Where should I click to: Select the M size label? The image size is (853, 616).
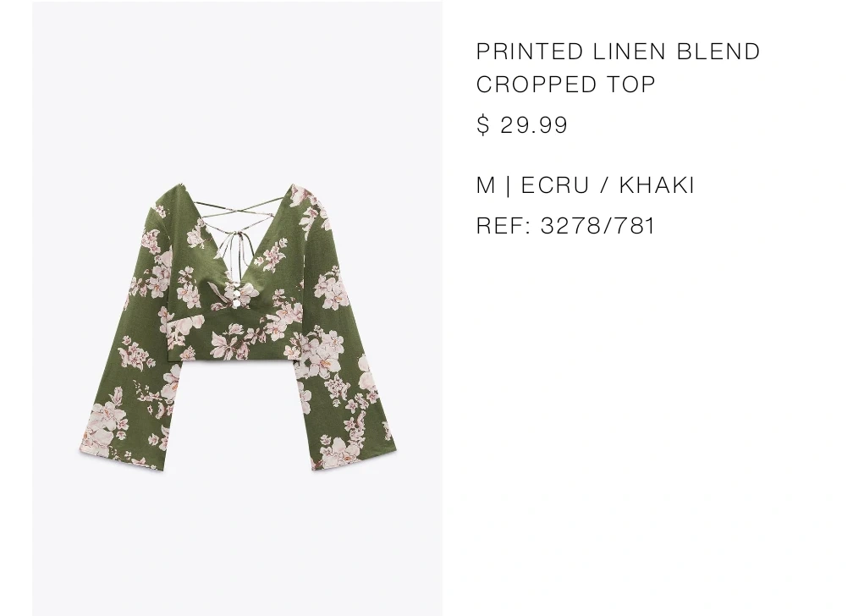pos(486,185)
